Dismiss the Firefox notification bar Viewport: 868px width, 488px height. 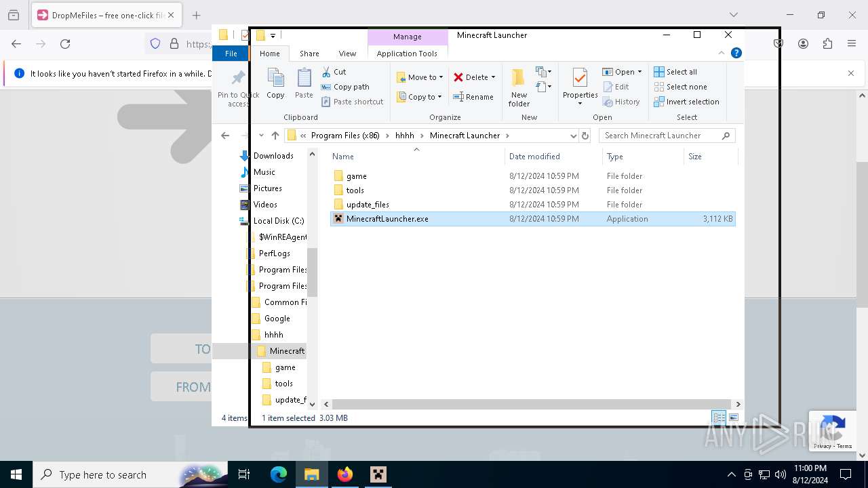click(851, 73)
